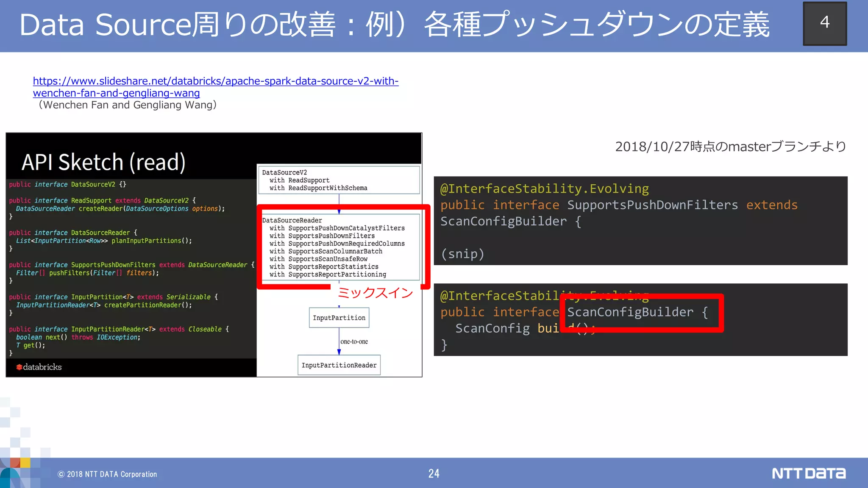Click the chapter number 4 box

click(824, 23)
